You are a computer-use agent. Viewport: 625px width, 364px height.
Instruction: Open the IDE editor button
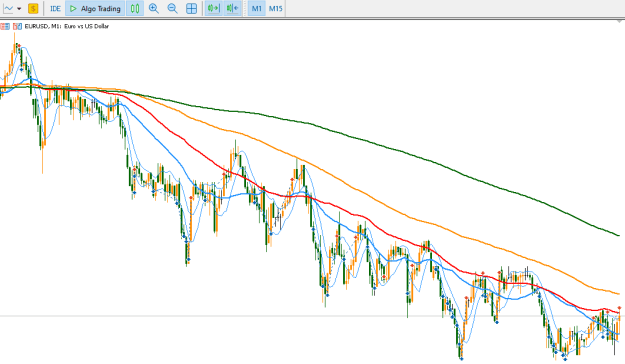[x=55, y=8]
